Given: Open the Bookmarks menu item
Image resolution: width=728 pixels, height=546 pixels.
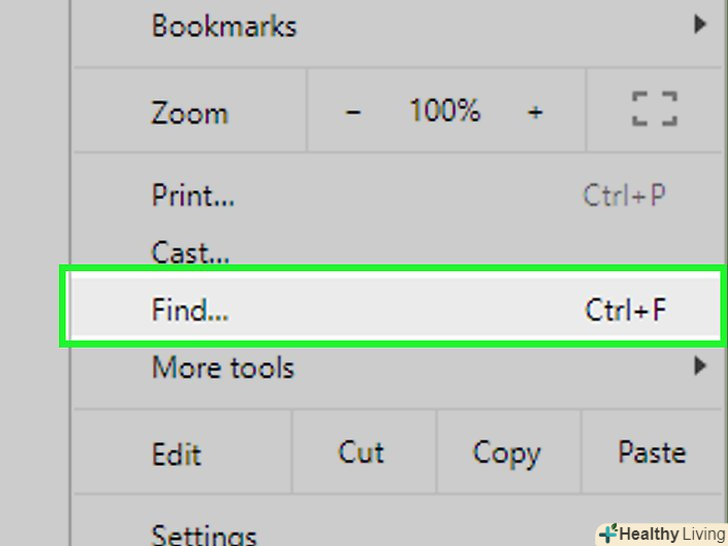Looking at the screenshot, I should coord(224,26).
